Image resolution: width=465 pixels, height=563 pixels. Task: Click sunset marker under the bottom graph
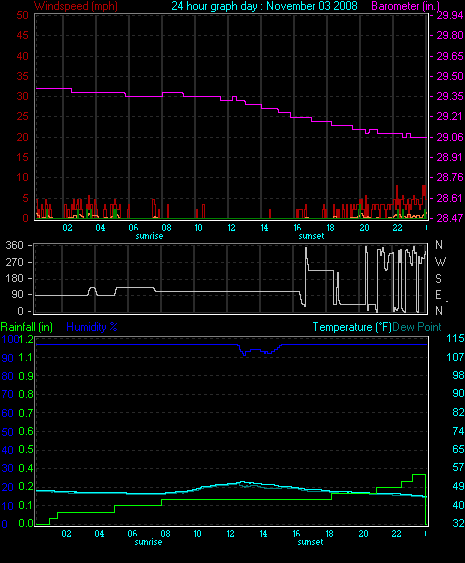click(x=310, y=542)
